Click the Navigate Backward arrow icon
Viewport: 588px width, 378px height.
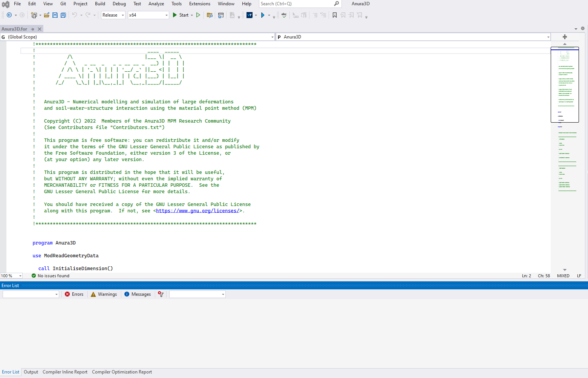(9, 15)
